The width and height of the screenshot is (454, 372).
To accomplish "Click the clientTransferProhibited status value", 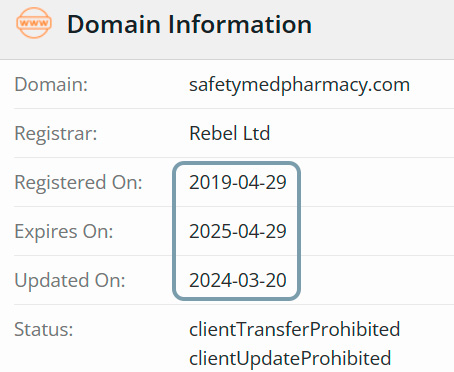I will [295, 329].
